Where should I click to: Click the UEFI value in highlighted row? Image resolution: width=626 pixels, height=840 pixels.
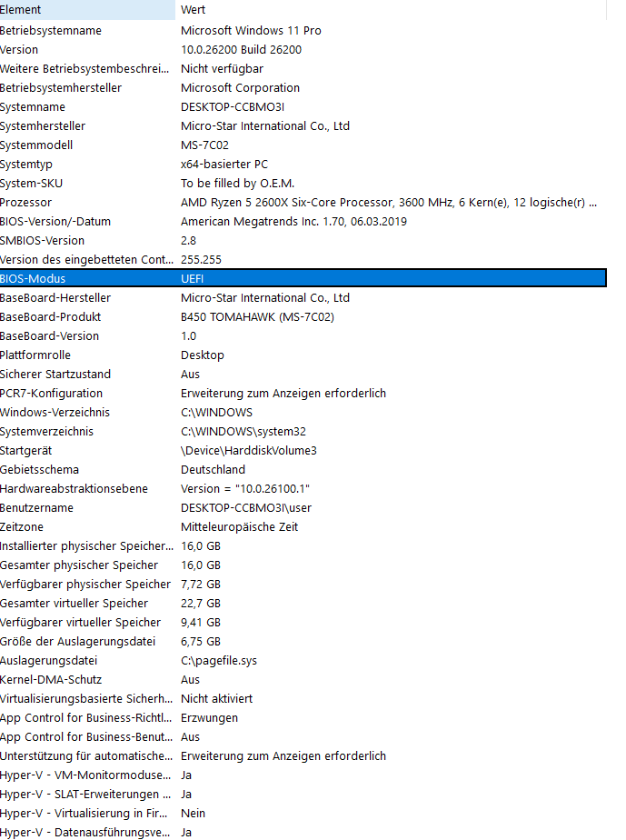pyautogui.click(x=193, y=279)
